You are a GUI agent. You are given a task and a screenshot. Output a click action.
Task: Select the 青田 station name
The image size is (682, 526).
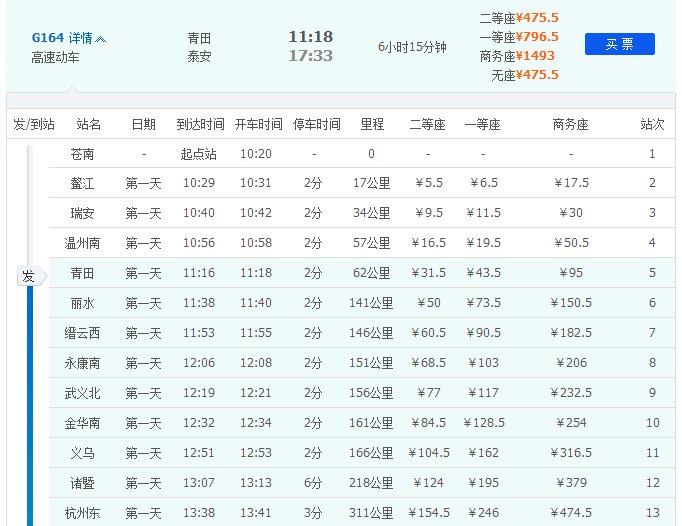point(84,273)
